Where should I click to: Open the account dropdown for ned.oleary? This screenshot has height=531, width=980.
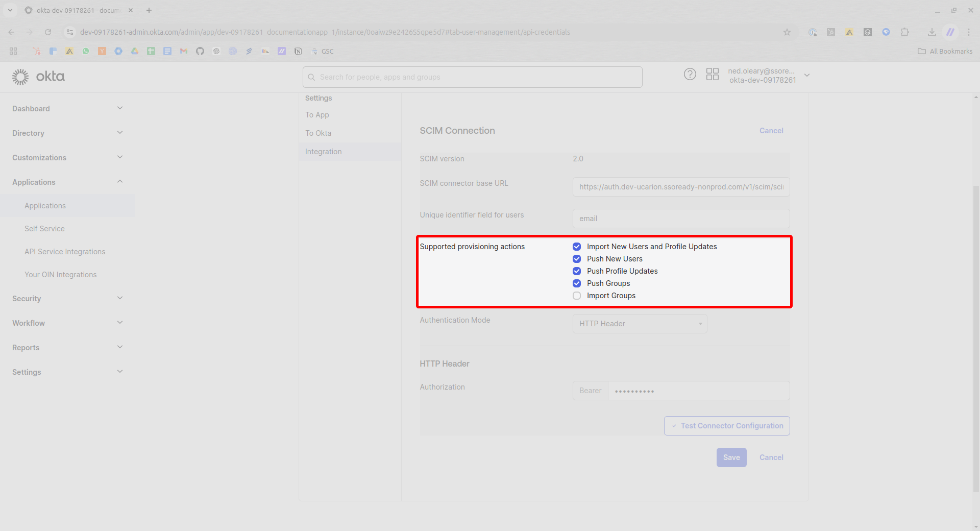tap(807, 76)
